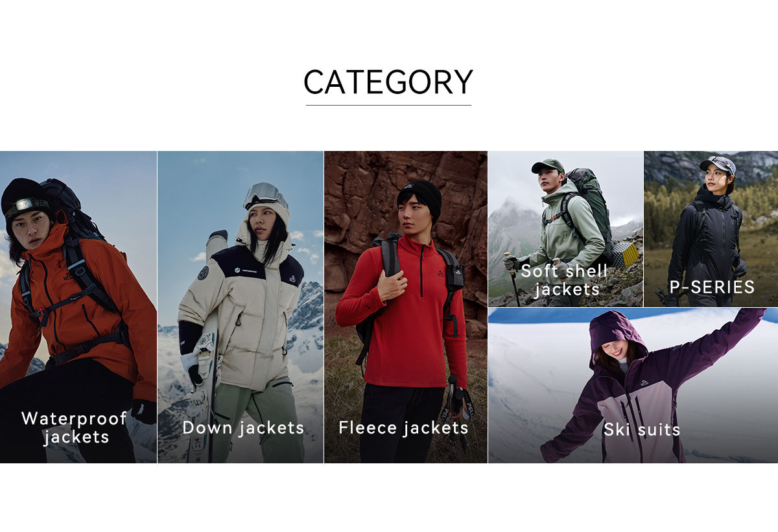Select the beige down jacket image

(241, 307)
